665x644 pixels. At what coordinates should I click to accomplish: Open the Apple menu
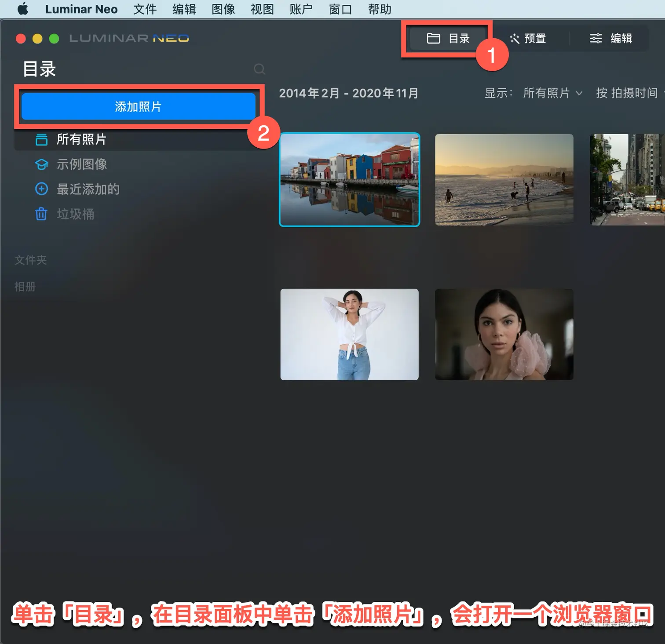(23, 9)
